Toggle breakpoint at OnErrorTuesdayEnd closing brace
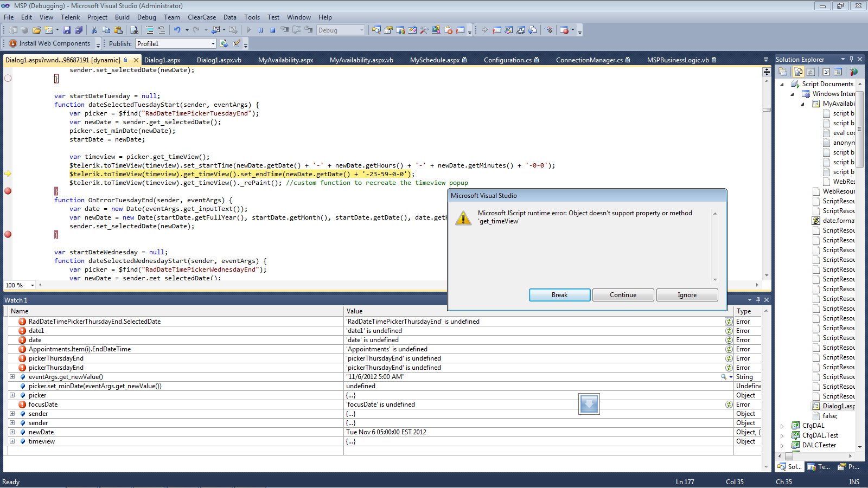Viewport: 868px width, 488px height. click(x=8, y=234)
